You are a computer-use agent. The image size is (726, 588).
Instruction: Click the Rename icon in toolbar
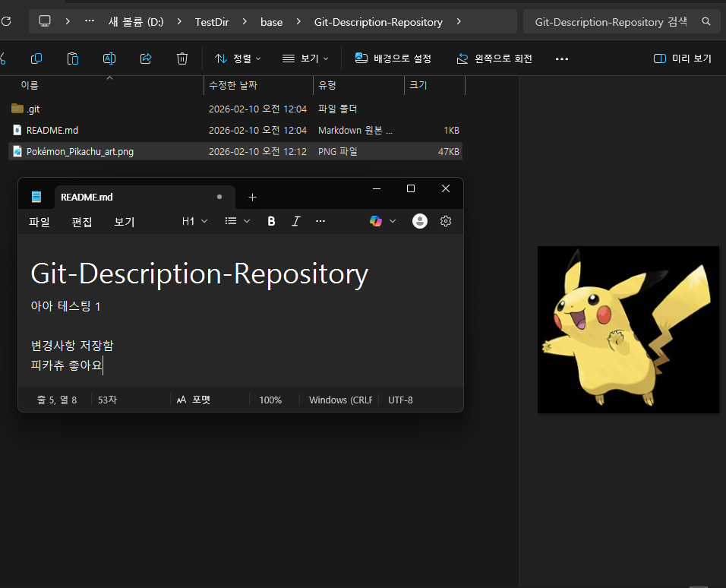[x=109, y=58]
